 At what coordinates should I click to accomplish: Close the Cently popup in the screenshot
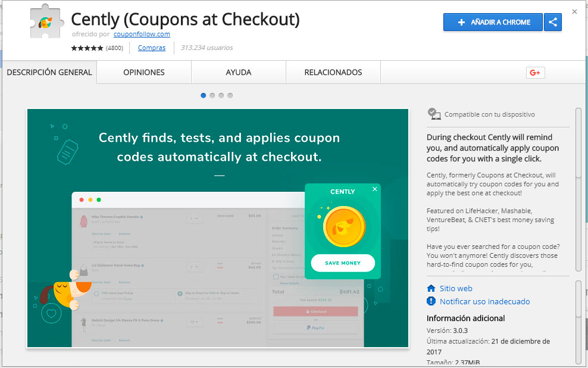[374, 189]
